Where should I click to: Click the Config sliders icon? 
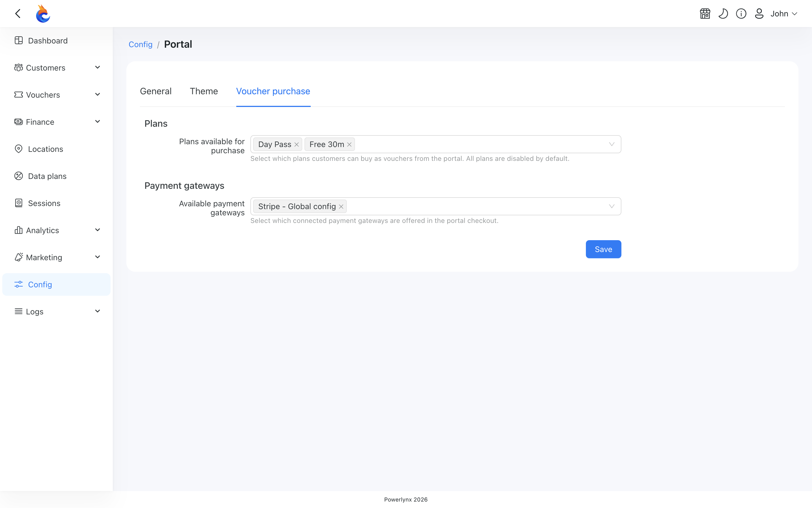tap(19, 284)
